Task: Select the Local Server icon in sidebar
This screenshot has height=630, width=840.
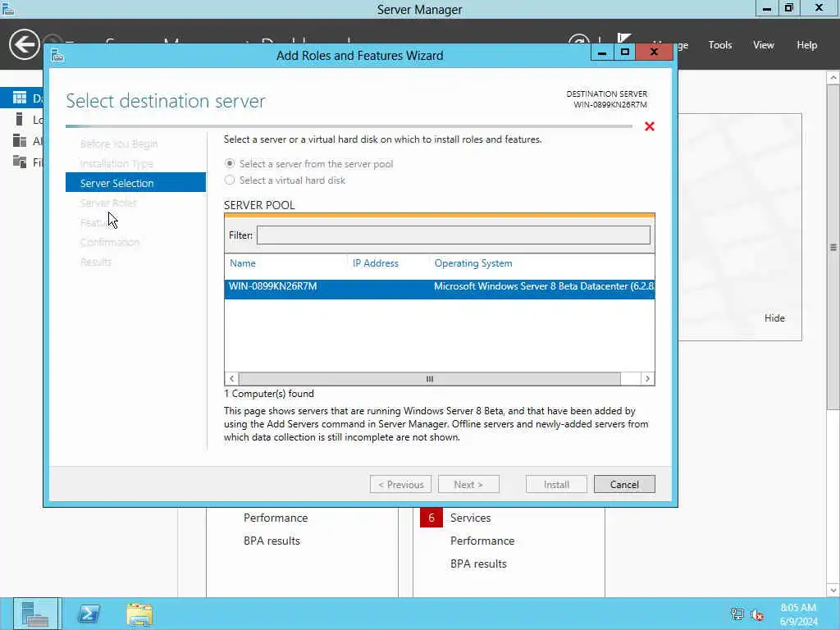Action: tap(20, 119)
